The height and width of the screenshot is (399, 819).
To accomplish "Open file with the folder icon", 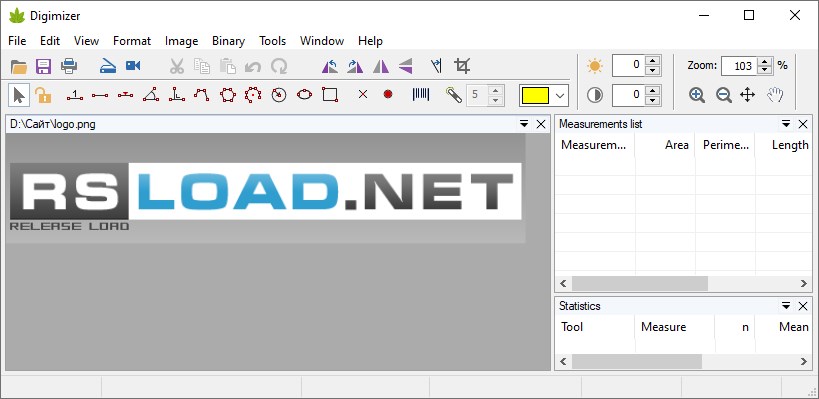I will point(19,66).
